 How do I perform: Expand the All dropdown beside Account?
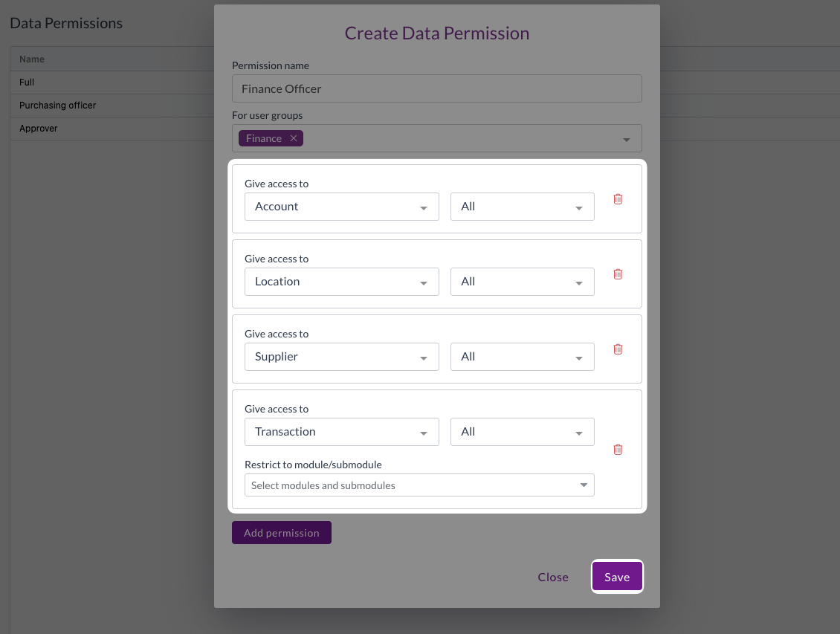click(x=522, y=207)
